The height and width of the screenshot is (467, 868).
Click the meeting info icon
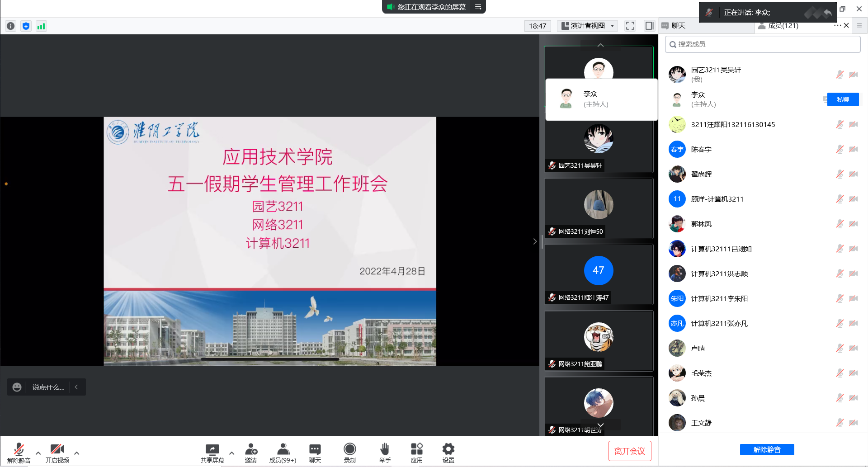[x=11, y=26]
